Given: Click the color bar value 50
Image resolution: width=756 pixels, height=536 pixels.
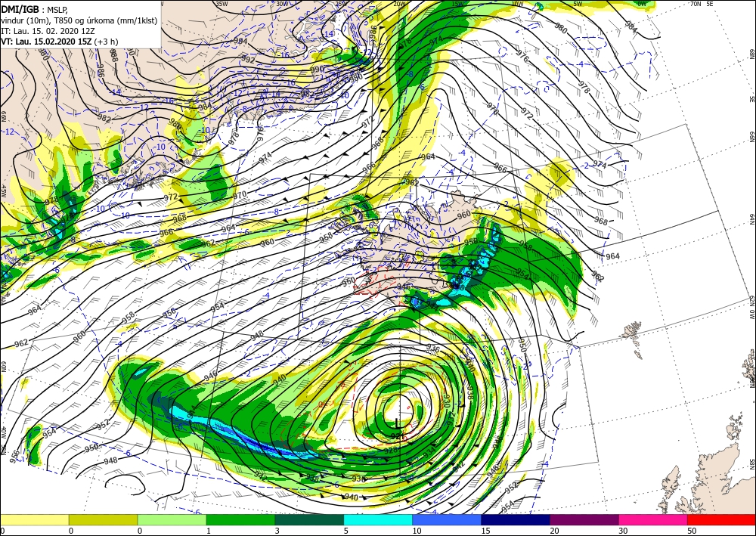Looking at the screenshot, I should (692, 531).
